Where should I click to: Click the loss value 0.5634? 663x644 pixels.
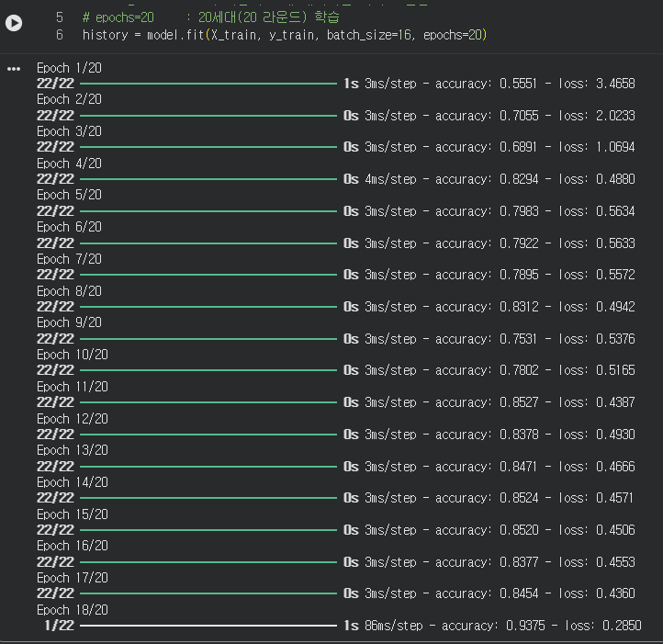tap(615, 211)
